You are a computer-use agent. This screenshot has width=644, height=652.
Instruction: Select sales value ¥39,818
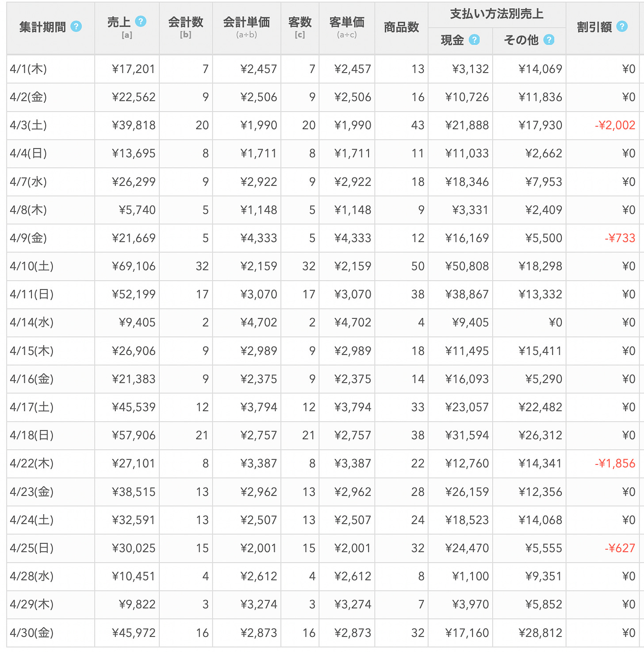(x=134, y=125)
